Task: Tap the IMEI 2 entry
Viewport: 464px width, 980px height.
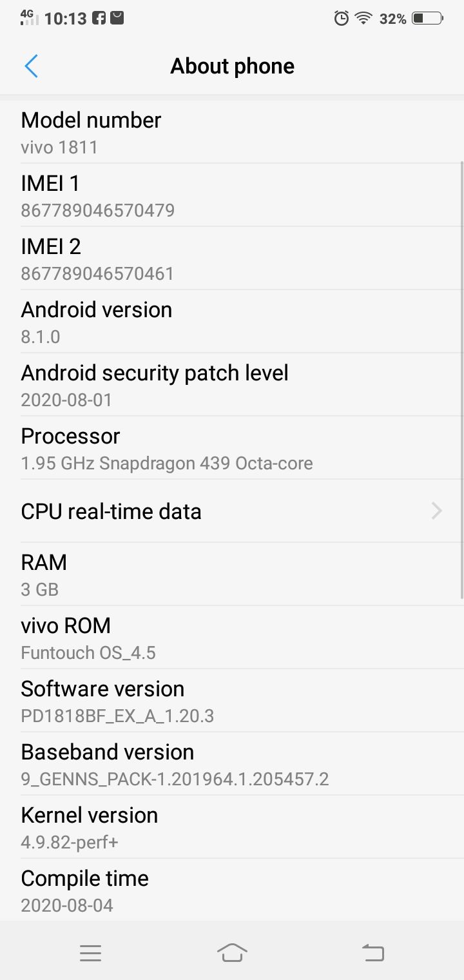Action: [232, 259]
